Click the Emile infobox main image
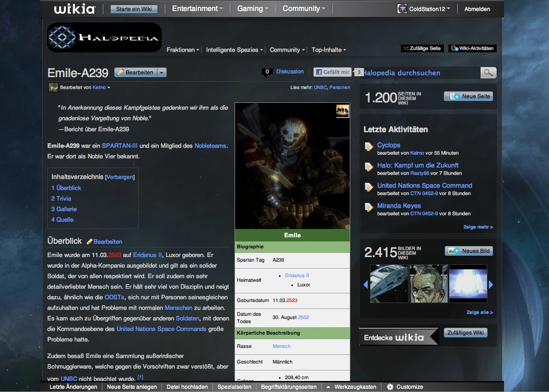The width and height of the screenshot is (549, 392). pos(292,166)
